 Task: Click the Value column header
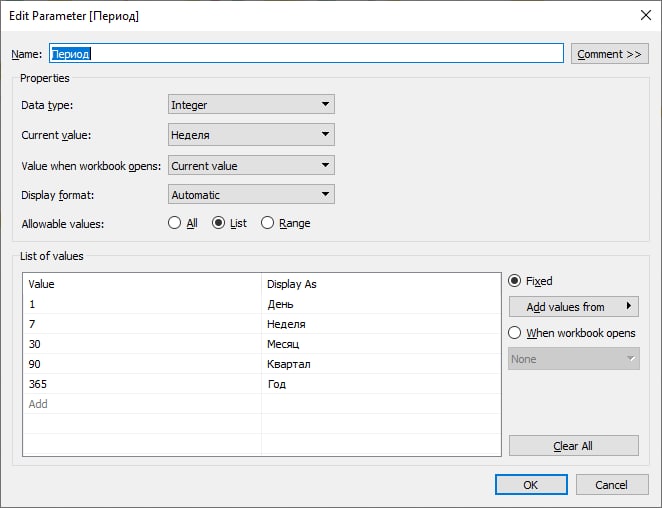tap(143, 284)
